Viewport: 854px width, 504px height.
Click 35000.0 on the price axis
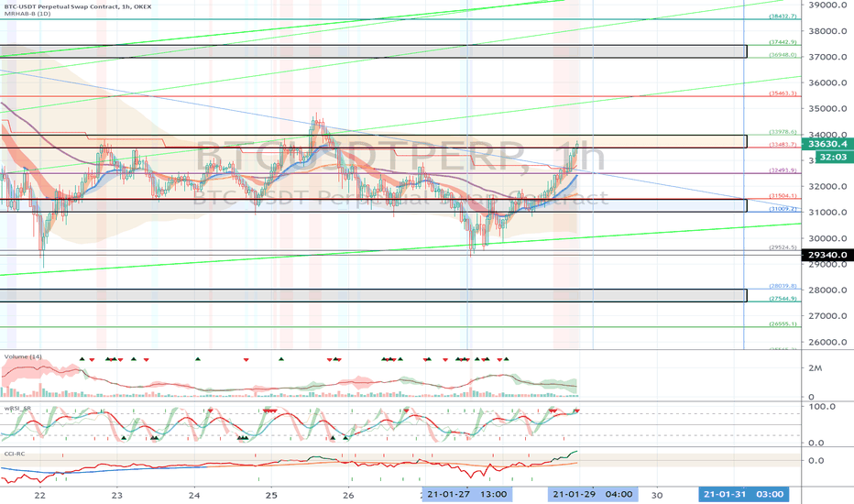pos(827,108)
